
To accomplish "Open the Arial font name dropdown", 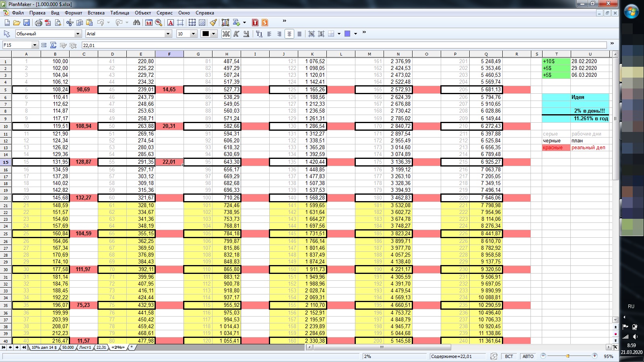I will coord(168,34).
